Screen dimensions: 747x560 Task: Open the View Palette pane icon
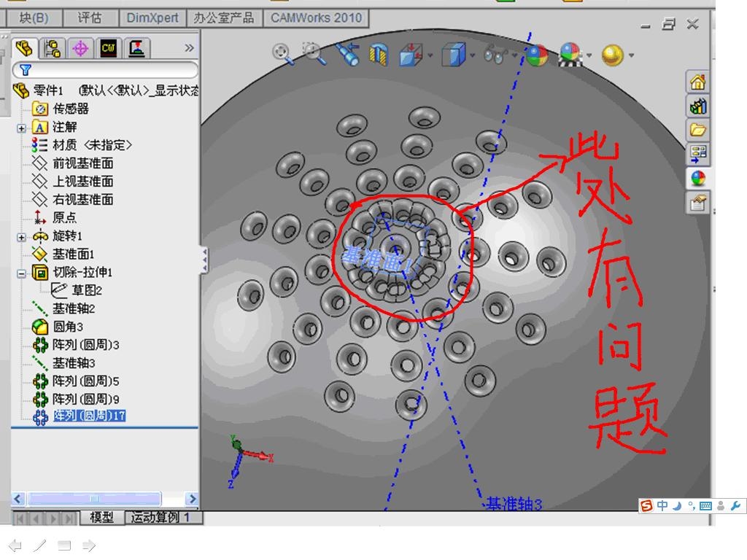698,153
